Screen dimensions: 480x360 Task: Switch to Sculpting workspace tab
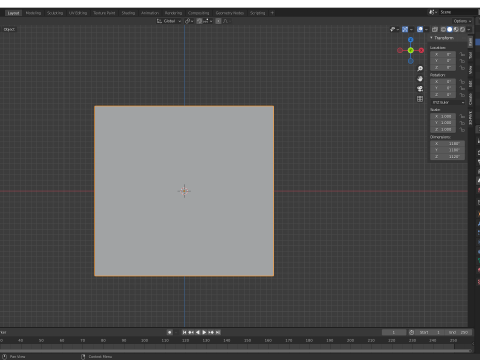[x=55, y=13]
